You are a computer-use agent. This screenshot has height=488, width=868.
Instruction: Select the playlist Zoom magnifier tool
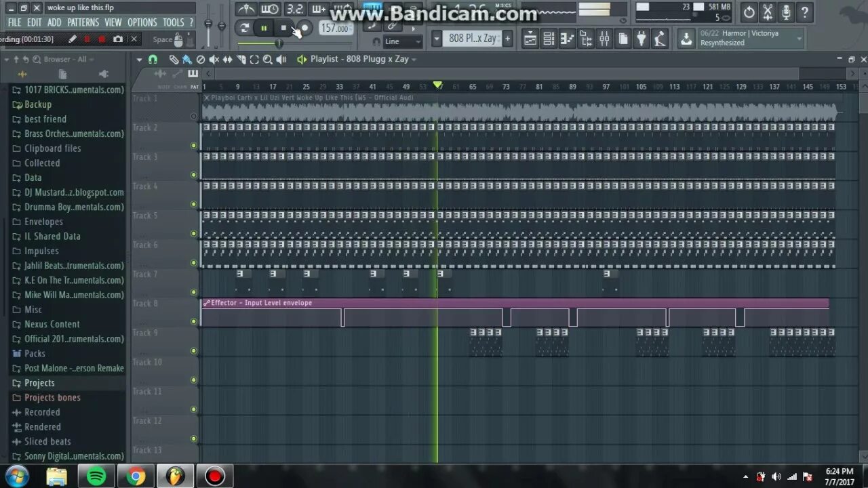click(268, 60)
